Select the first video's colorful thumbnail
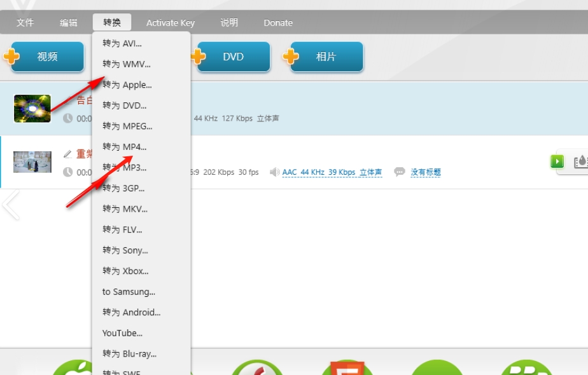Screen dimensions: 588x375 coord(32,109)
